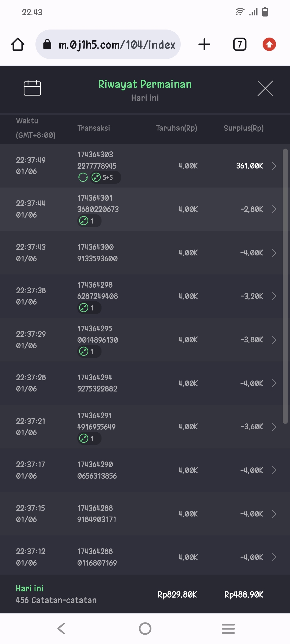Open a new browser tab with plus icon
The height and width of the screenshot is (644, 290).
(x=204, y=45)
